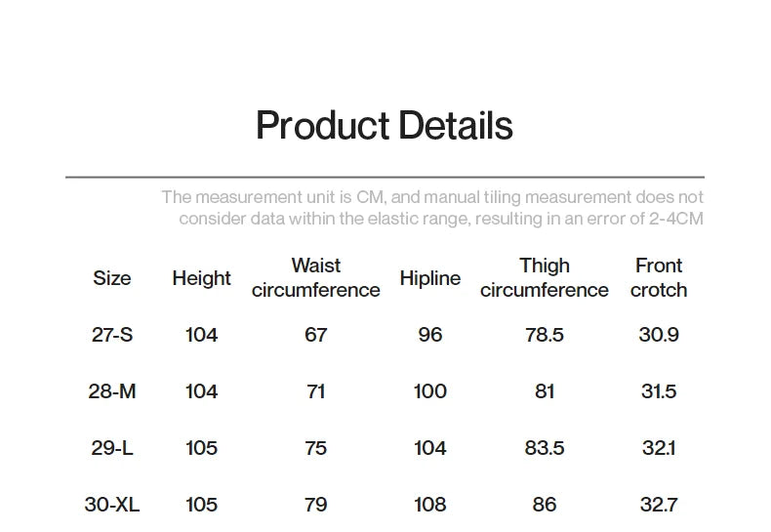The width and height of the screenshot is (771, 532).
Task: Click thigh value 78.5 for size 27-S
Action: tap(544, 335)
